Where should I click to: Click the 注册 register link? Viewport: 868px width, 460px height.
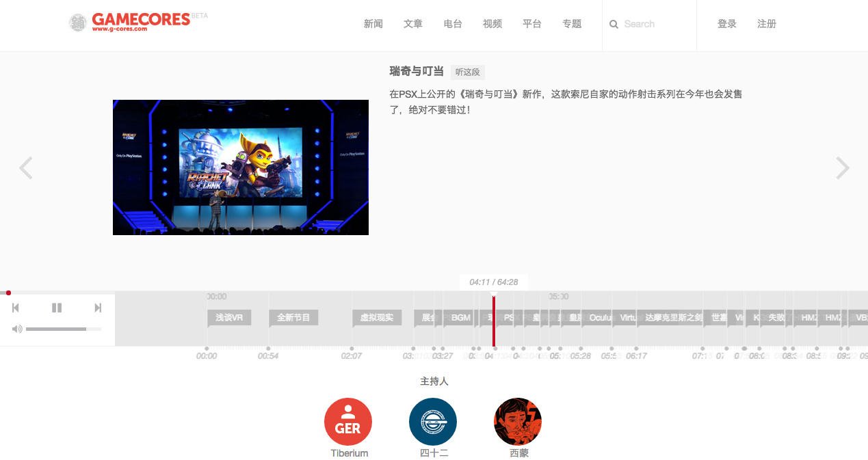[767, 24]
